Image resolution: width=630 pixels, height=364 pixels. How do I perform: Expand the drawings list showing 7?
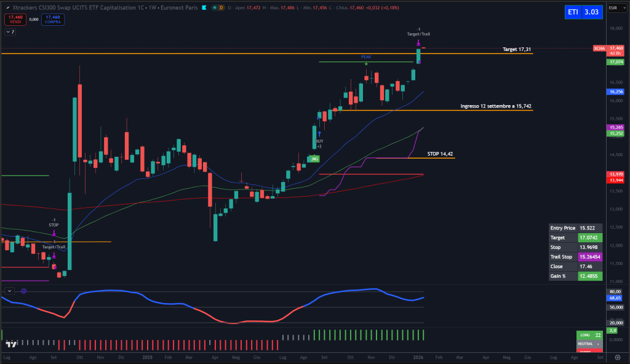click(10, 31)
